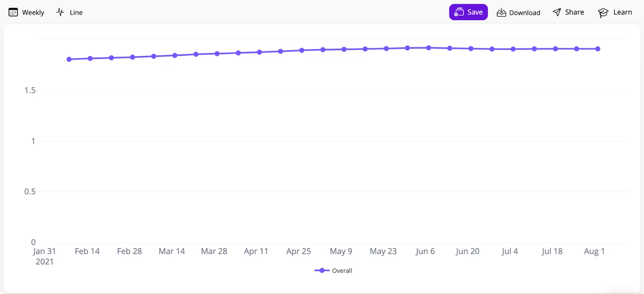Select the first data point on the line
Image resolution: width=644 pixels, height=294 pixels.
click(x=69, y=59)
